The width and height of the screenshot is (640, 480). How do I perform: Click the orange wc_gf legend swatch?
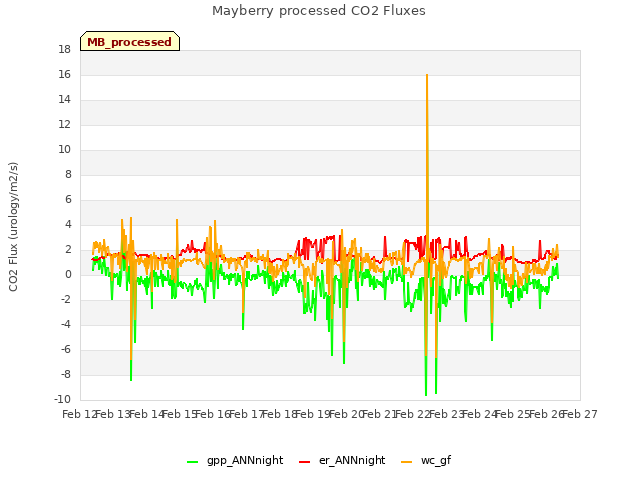(x=407, y=462)
